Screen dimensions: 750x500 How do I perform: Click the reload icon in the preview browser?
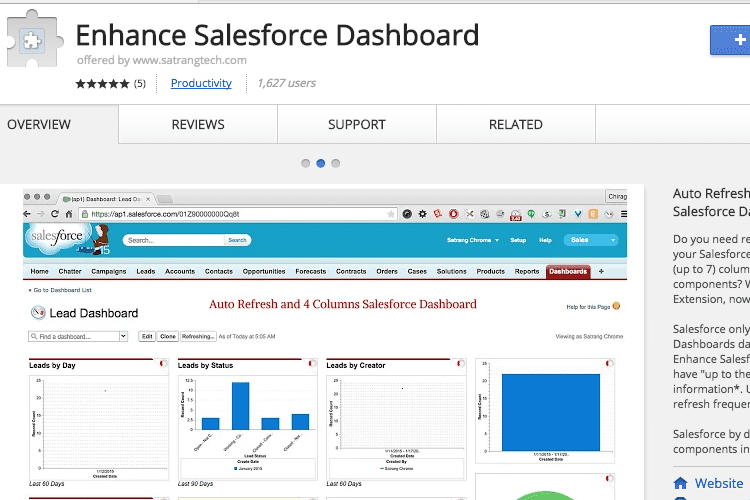click(x=55, y=214)
